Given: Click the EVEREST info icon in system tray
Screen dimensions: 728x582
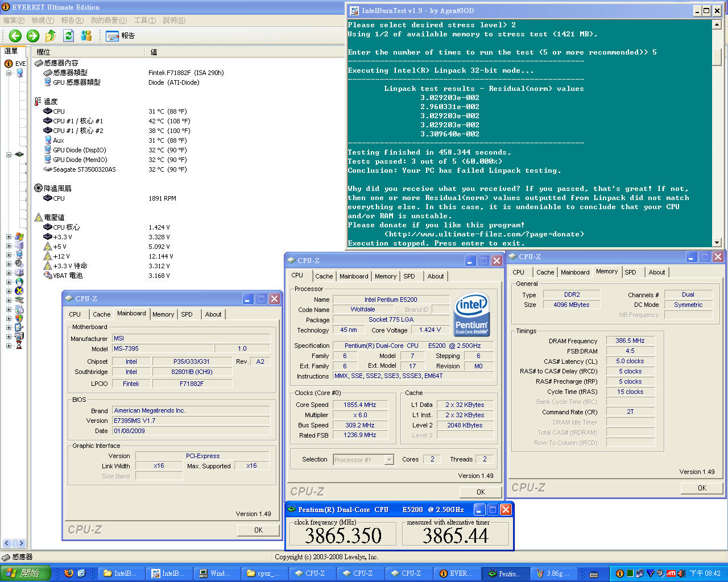Looking at the screenshot, I should click(620, 573).
